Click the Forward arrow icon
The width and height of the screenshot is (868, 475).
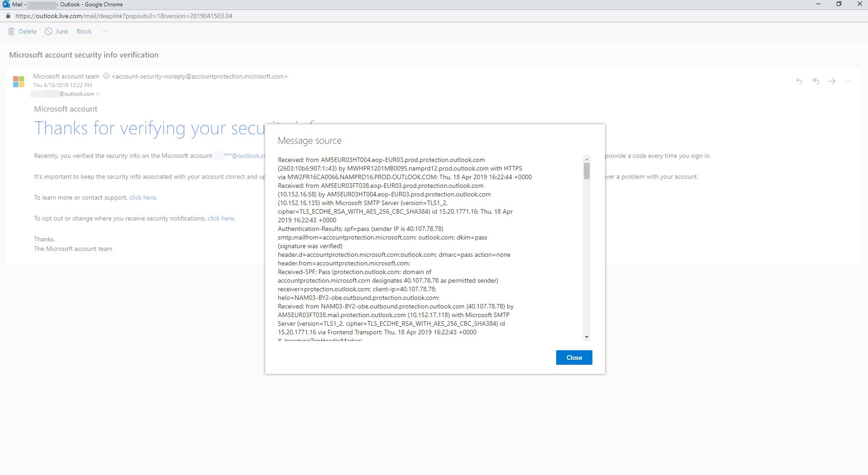[832, 81]
